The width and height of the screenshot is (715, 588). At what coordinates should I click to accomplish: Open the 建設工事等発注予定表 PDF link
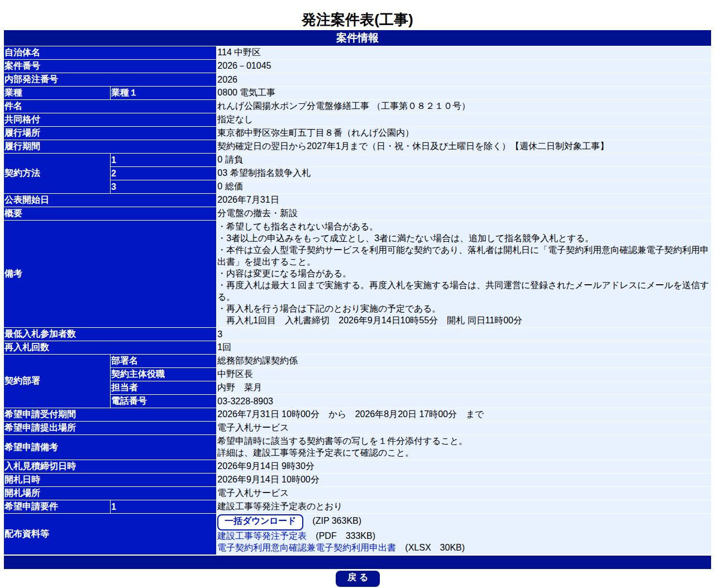click(x=262, y=536)
